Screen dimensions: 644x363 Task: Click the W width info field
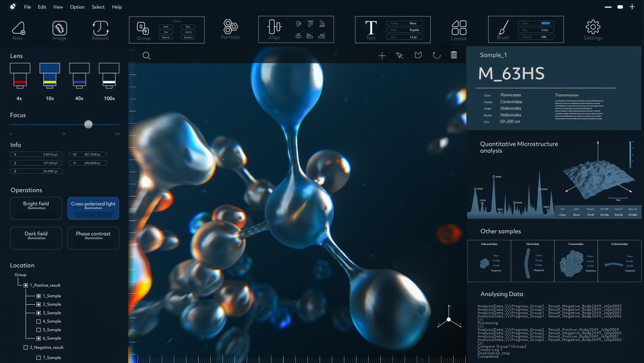(x=88, y=155)
